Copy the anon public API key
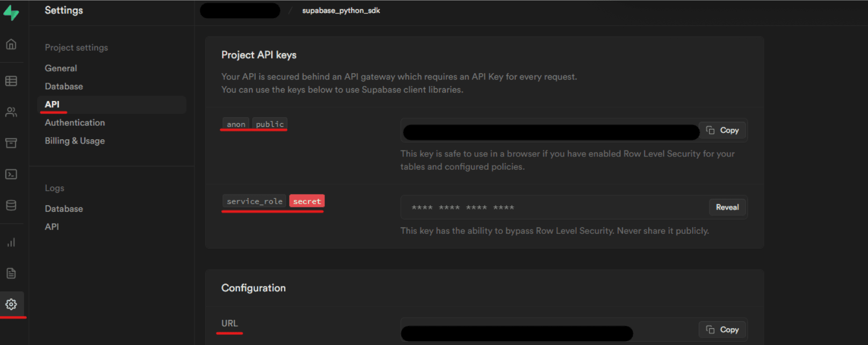This screenshot has height=345, width=868. pos(722,131)
